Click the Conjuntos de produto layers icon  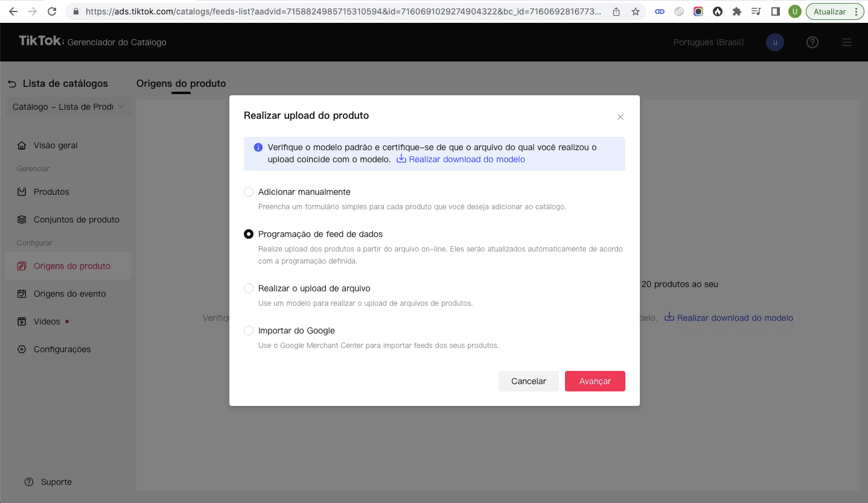22,220
